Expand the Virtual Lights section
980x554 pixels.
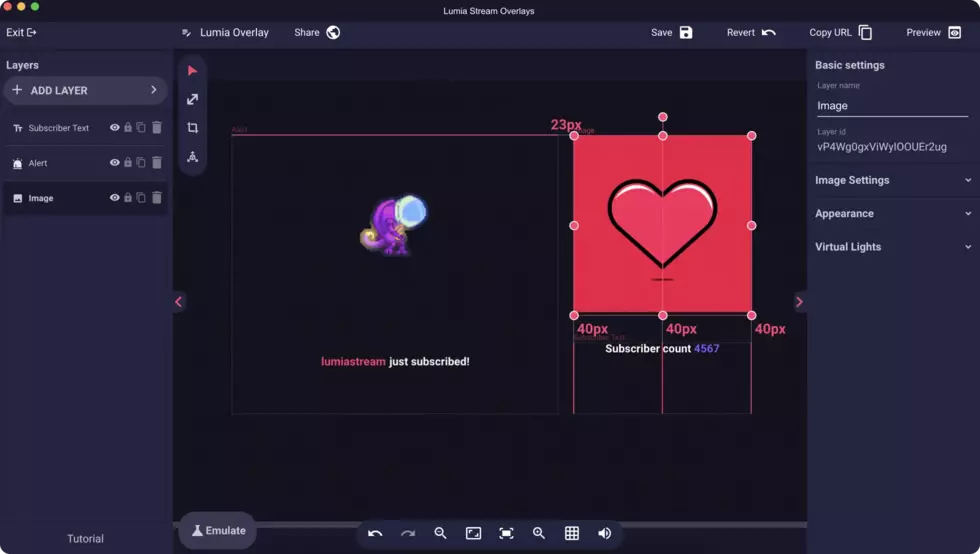(893, 247)
